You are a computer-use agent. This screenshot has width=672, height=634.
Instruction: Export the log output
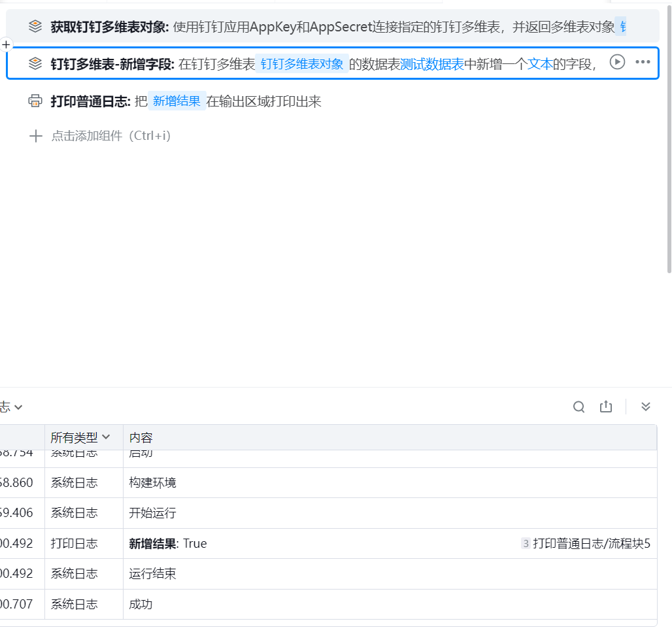(x=606, y=407)
